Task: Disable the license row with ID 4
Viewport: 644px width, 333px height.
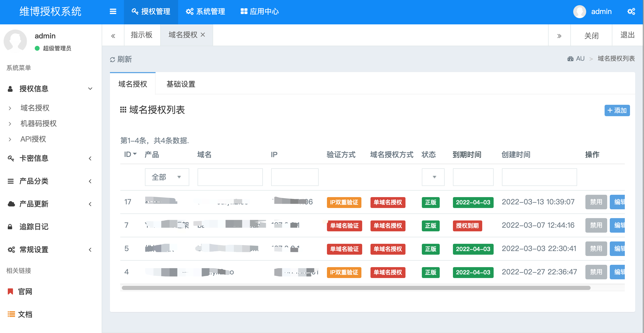Action: pos(596,272)
